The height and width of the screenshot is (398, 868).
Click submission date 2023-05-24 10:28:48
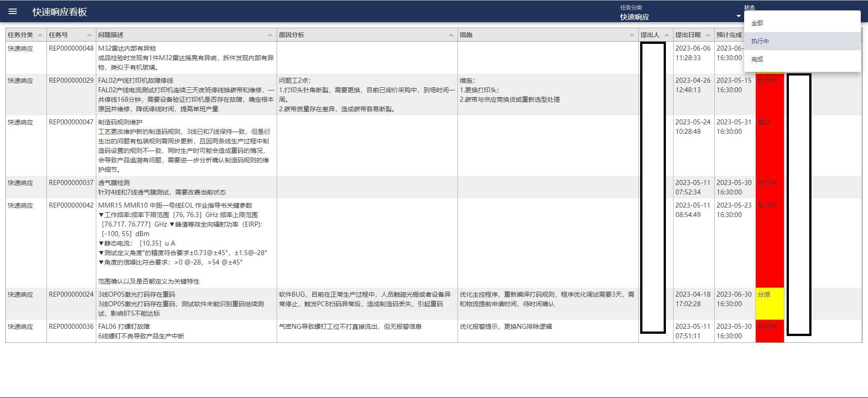tap(693, 127)
